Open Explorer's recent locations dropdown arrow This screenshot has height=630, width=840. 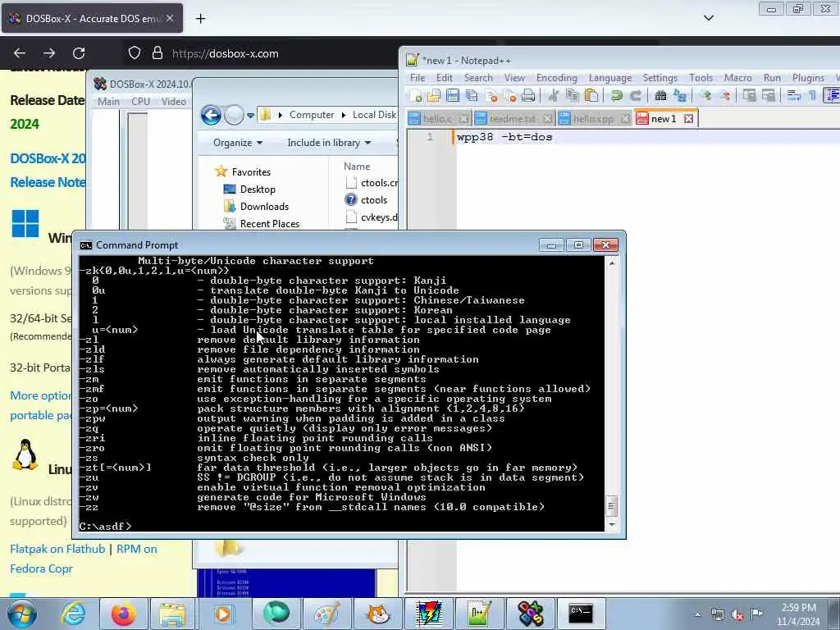point(250,115)
